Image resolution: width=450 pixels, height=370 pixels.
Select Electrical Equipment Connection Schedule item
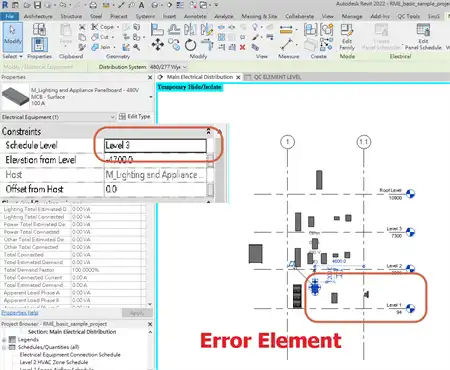click(x=70, y=355)
